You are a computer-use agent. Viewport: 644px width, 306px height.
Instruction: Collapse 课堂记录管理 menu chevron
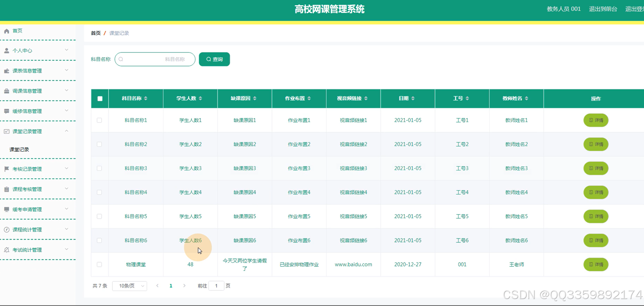(66, 131)
